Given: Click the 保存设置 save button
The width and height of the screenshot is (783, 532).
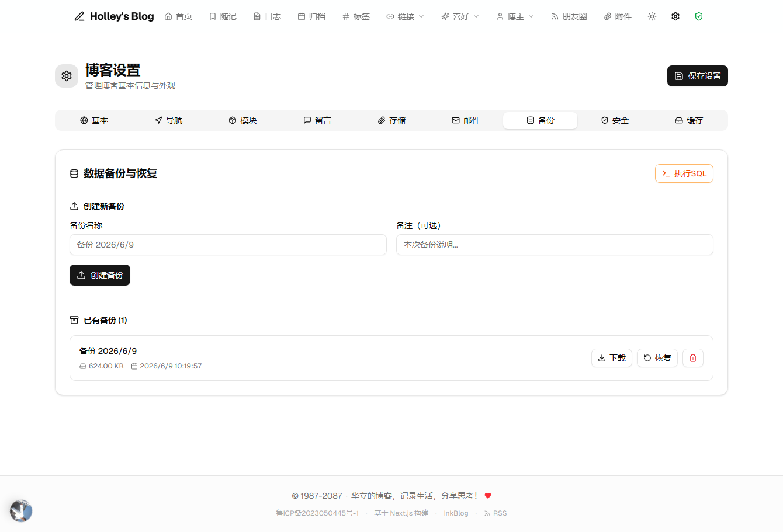Looking at the screenshot, I should pos(698,76).
